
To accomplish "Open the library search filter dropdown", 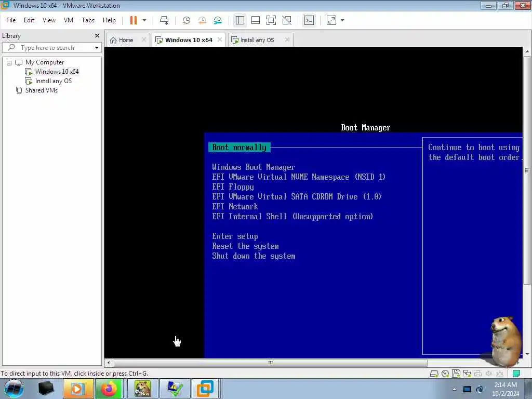I will tap(97, 48).
